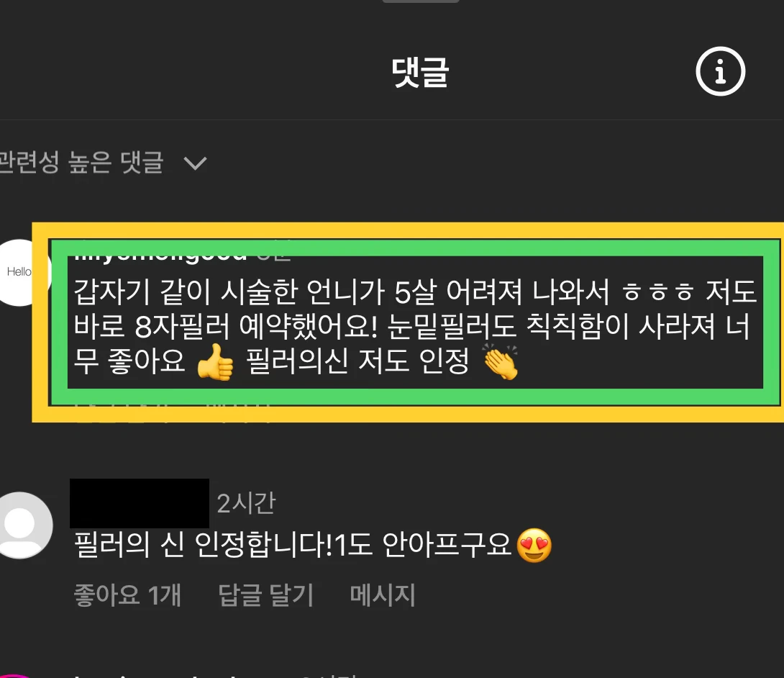
Task: Tap the Hello profile avatar
Action: tap(20, 272)
